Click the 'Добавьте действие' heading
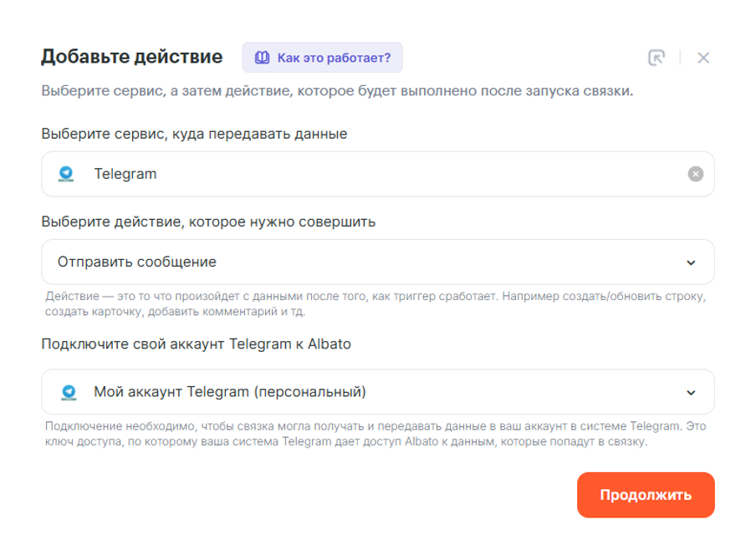 tap(131, 56)
